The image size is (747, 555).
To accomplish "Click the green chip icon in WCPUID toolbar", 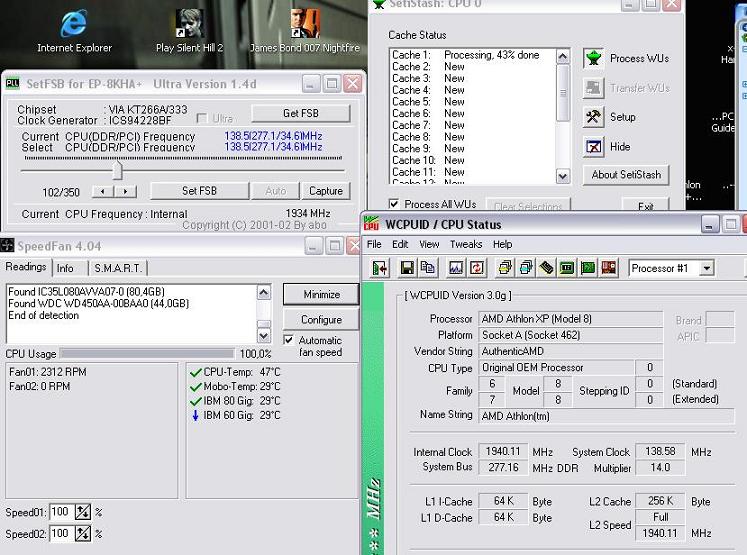I will pyautogui.click(x=567, y=268).
